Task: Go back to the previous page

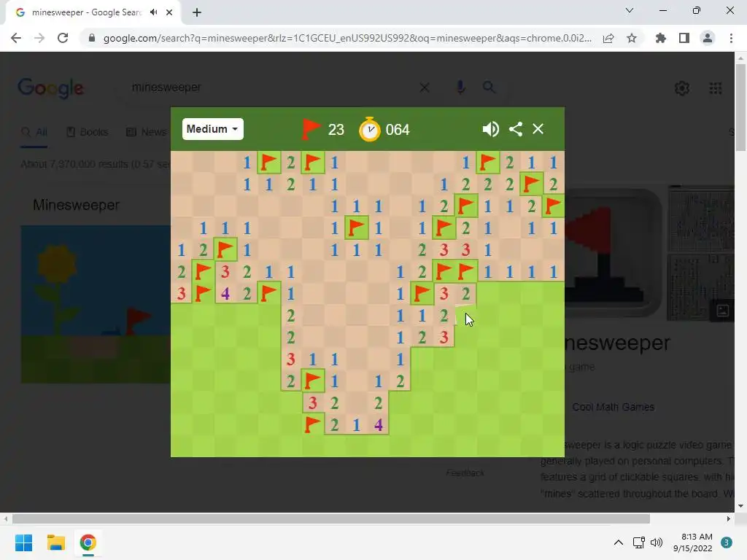Action: [16, 38]
